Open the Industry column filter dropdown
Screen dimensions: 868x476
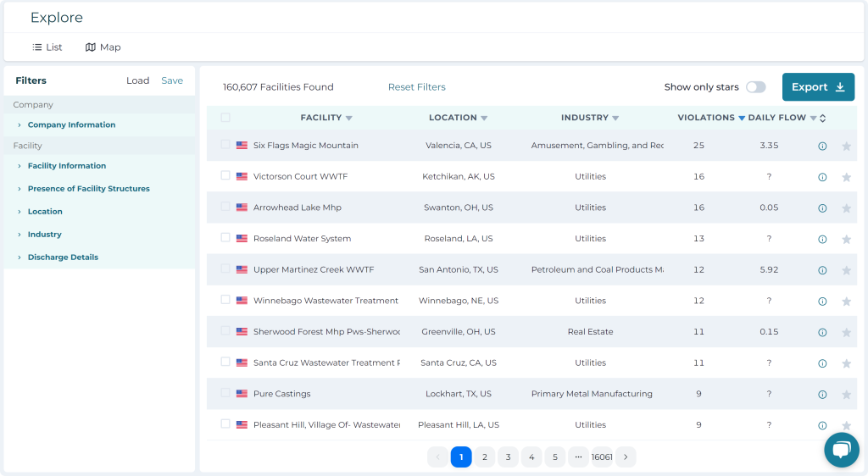[616, 119]
